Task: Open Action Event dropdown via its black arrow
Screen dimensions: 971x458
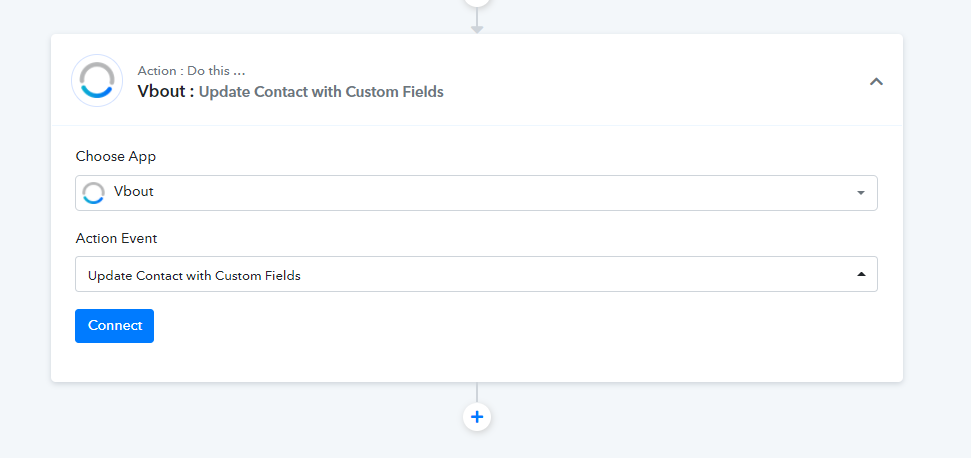Action: 861,274
